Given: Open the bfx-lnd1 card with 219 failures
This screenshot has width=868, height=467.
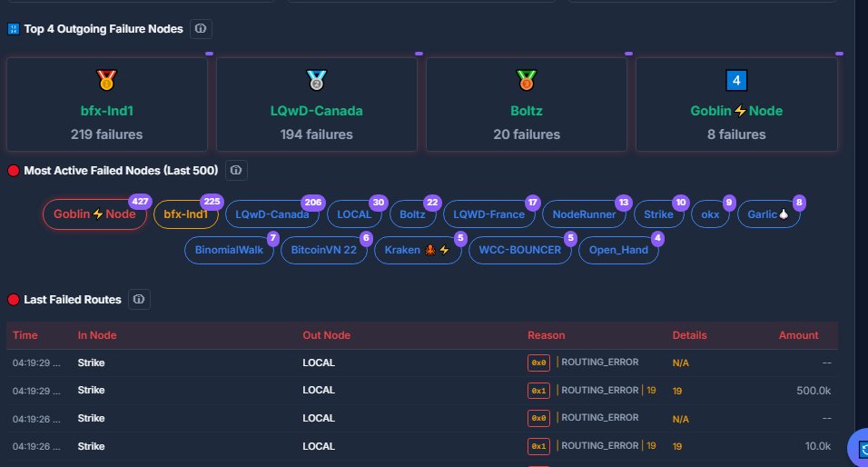Looking at the screenshot, I should [107, 104].
